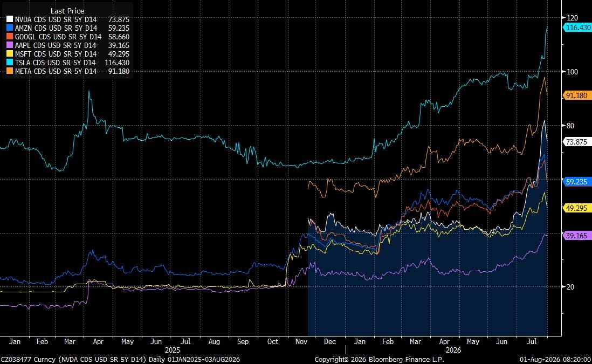The height and width of the screenshot is (364, 592).
Task: Click the 80 label on the price axis
Action: pyautogui.click(x=570, y=126)
